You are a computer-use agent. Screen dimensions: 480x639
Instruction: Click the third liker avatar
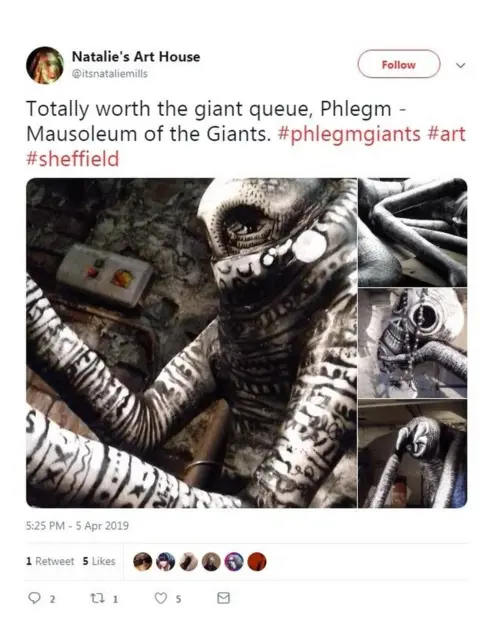(x=188, y=562)
